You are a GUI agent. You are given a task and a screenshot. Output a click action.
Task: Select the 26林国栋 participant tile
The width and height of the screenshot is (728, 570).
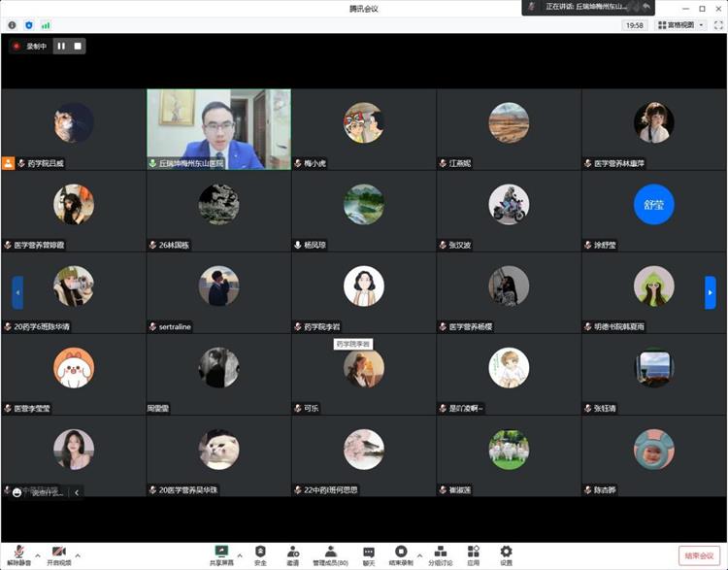[218, 211]
